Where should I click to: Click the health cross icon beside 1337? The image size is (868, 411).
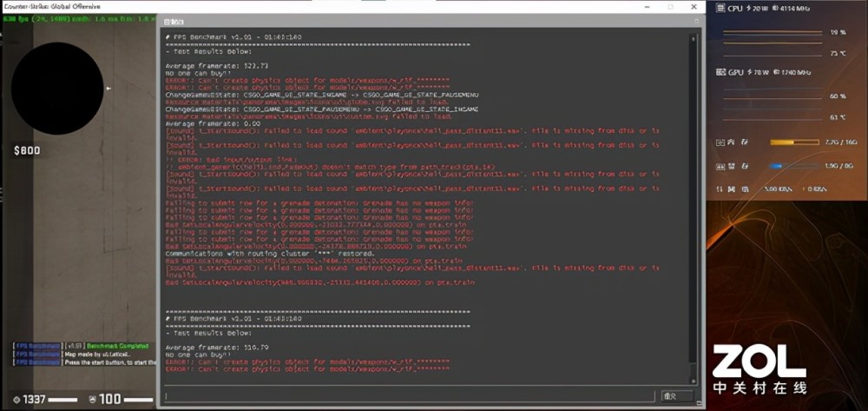pos(16,400)
